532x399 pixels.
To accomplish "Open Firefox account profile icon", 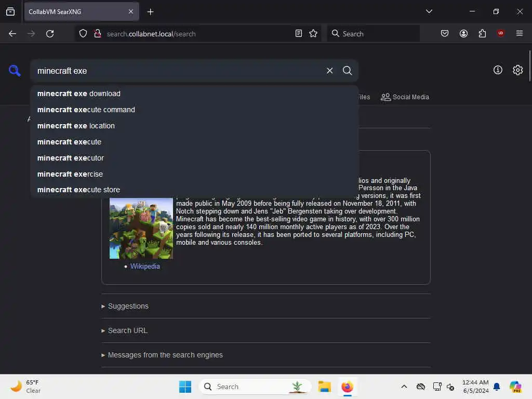I will point(463,34).
